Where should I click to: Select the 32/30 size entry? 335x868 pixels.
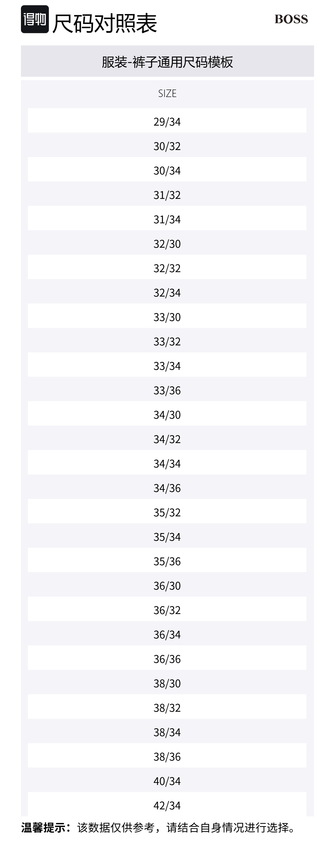pyautogui.click(x=167, y=244)
